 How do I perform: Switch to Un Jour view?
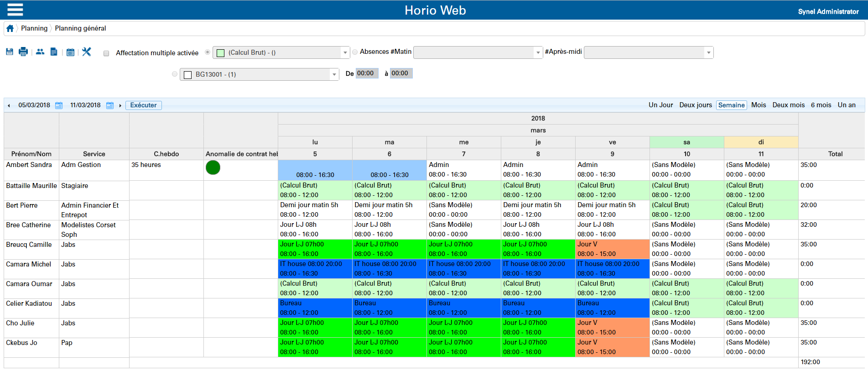coord(660,105)
